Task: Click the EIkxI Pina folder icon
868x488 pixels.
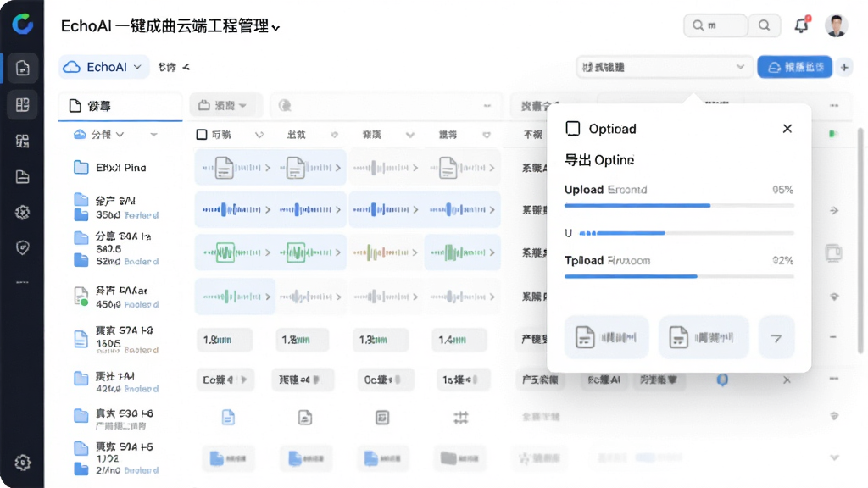Action: 81,167
